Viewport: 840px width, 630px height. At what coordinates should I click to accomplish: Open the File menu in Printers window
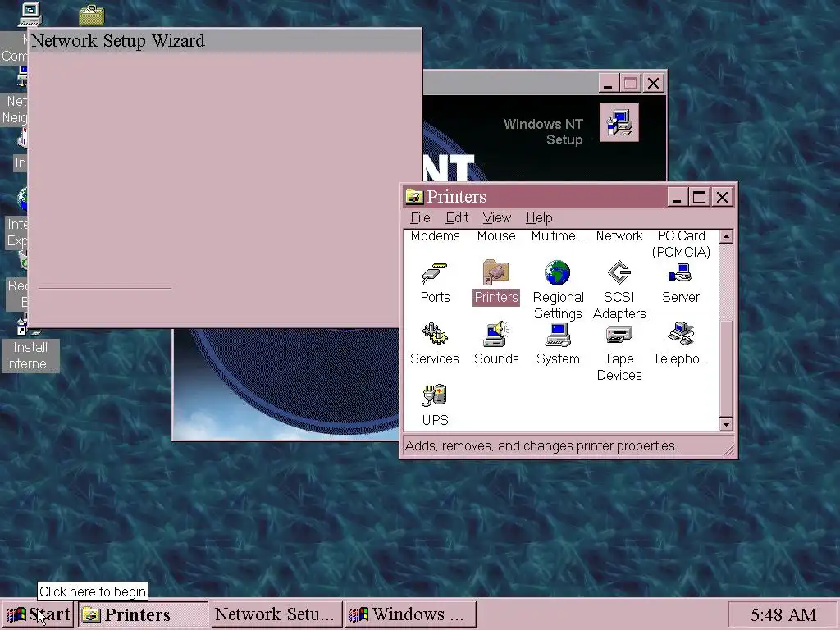420,218
